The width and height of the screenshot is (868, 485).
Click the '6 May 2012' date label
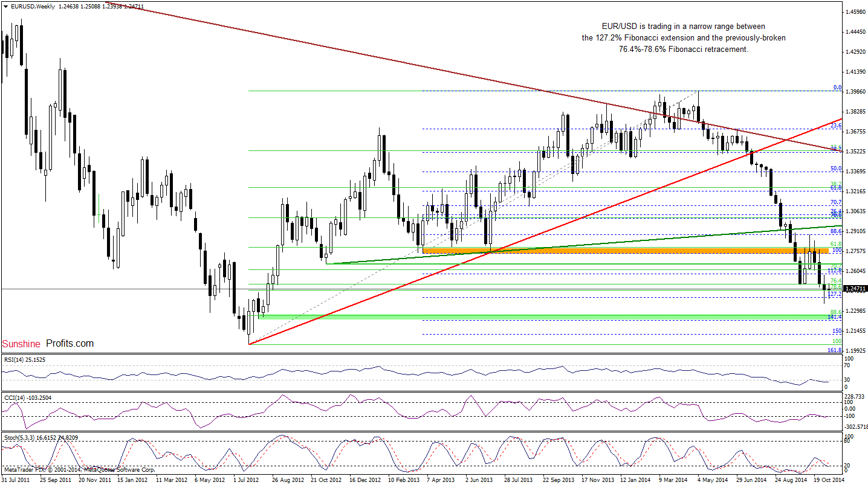[x=210, y=480]
